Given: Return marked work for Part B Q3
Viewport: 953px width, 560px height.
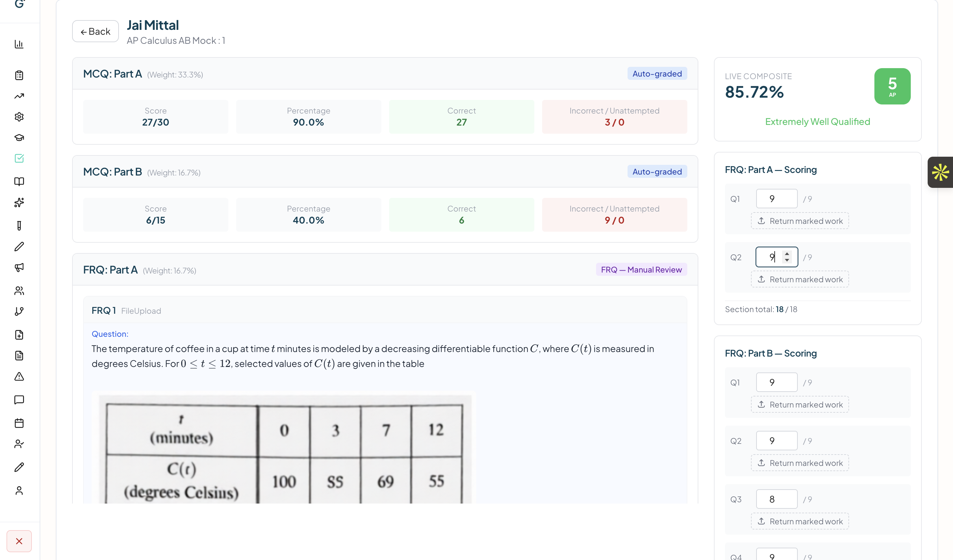Looking at the screenshot, I should pos(799,521).
